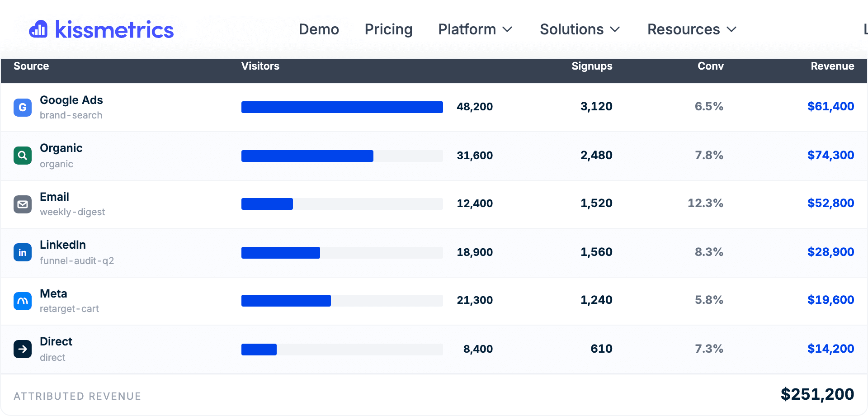Go to Pricing
The height and width of the screenshot is (416, 868).
click(x=388, y=29)
